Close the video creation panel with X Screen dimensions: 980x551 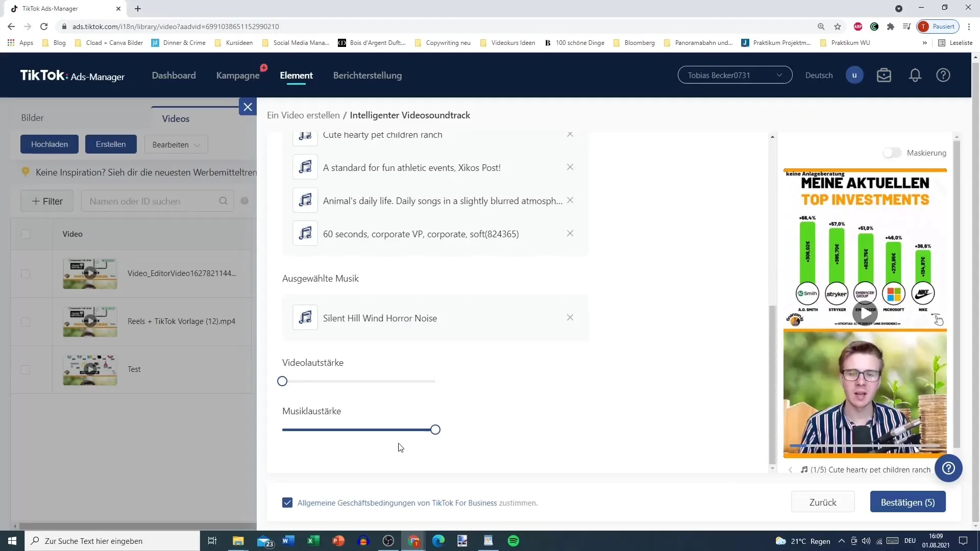click(x=248, y=107)
